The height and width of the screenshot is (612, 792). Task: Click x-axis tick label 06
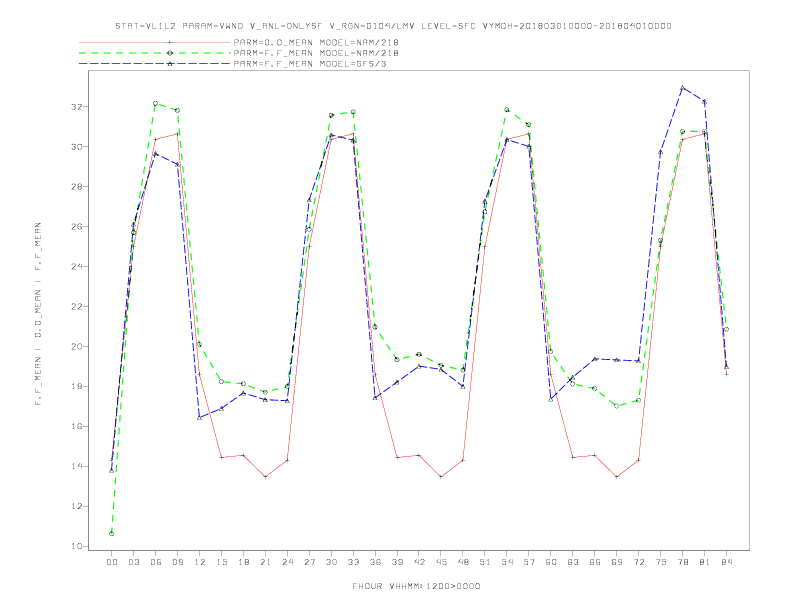(156, 562)
